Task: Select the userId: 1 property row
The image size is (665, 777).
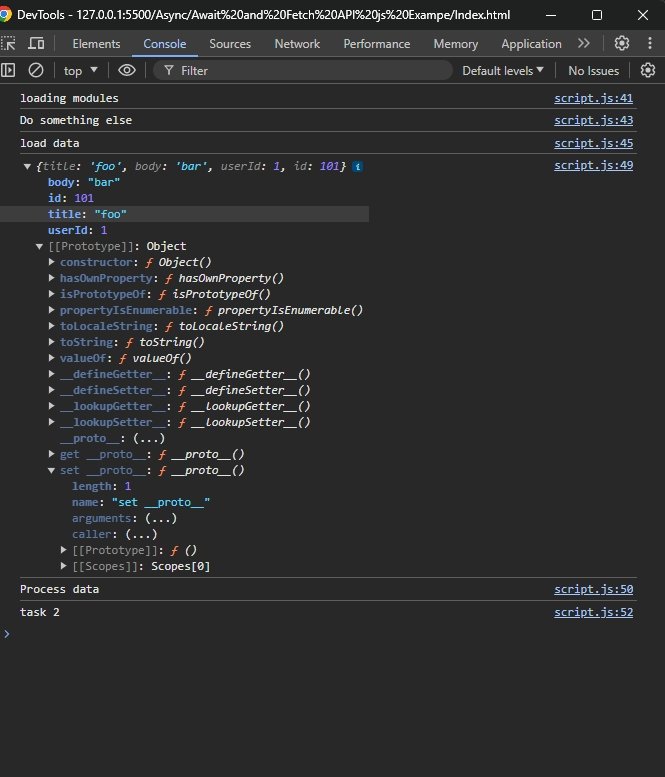Action: coord(77,230)
